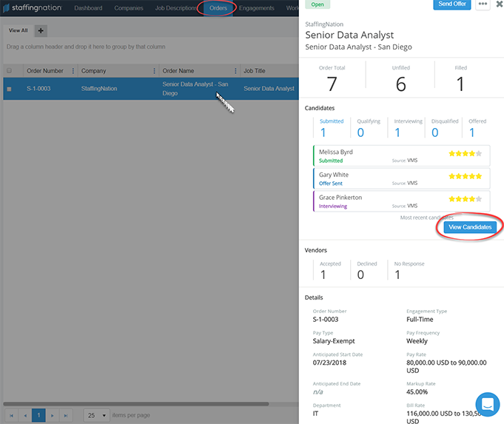Click the next page arrow
This screenshot has height=424, width=504.
coord(53,416)
